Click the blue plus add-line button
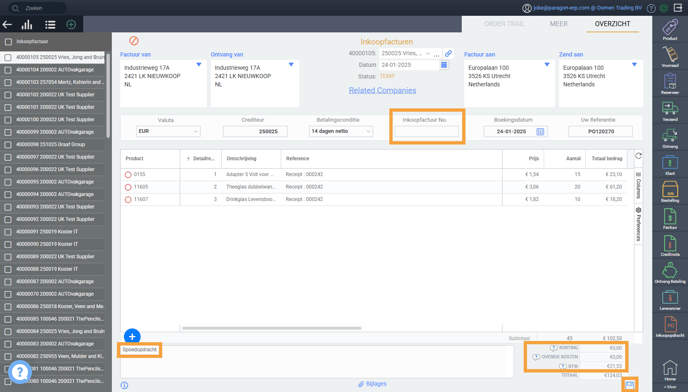Image resolution: width=688 pixels, height=392 pixels. click(132, 337)
